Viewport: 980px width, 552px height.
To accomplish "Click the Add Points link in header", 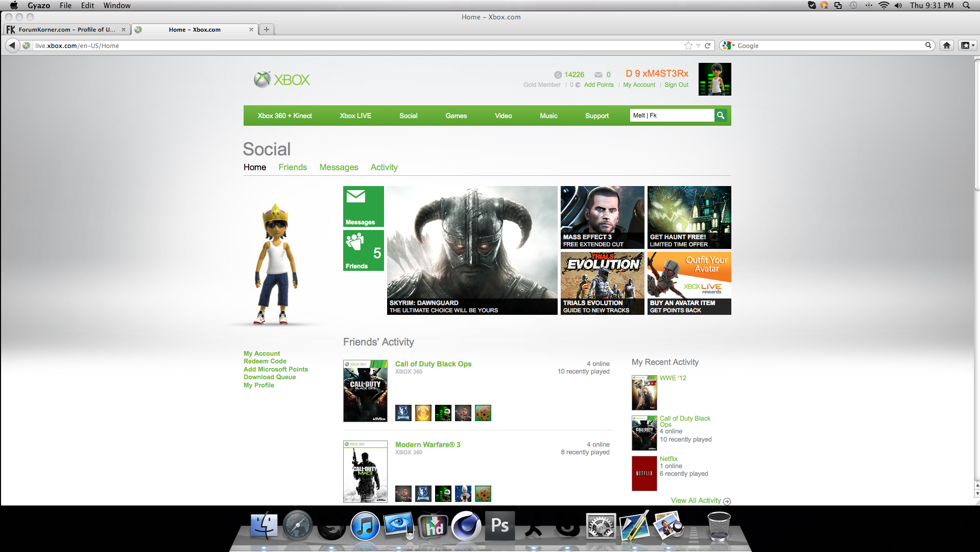I will [599, 85].
